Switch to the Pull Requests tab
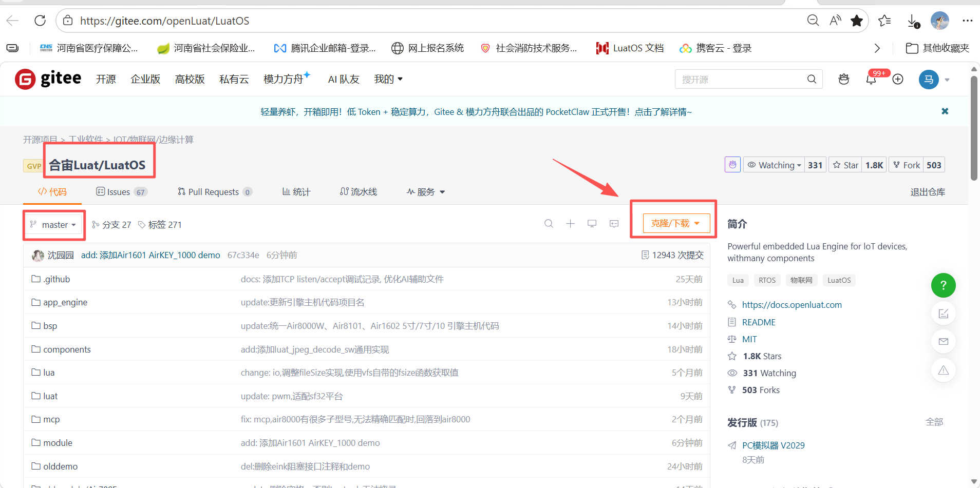Image resolution: width=980 pixels, height=488 pixels. point(215,192)
